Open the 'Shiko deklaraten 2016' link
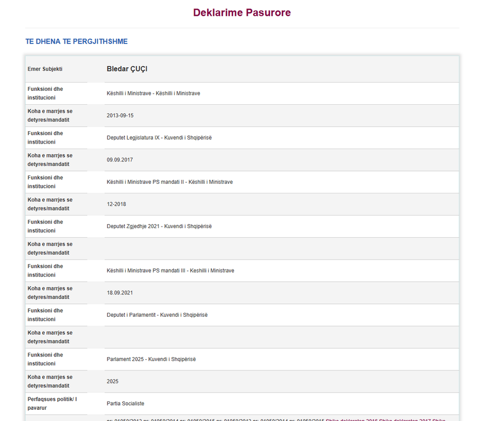The width and height of the screenshot is (504, 421). point(351,420)
